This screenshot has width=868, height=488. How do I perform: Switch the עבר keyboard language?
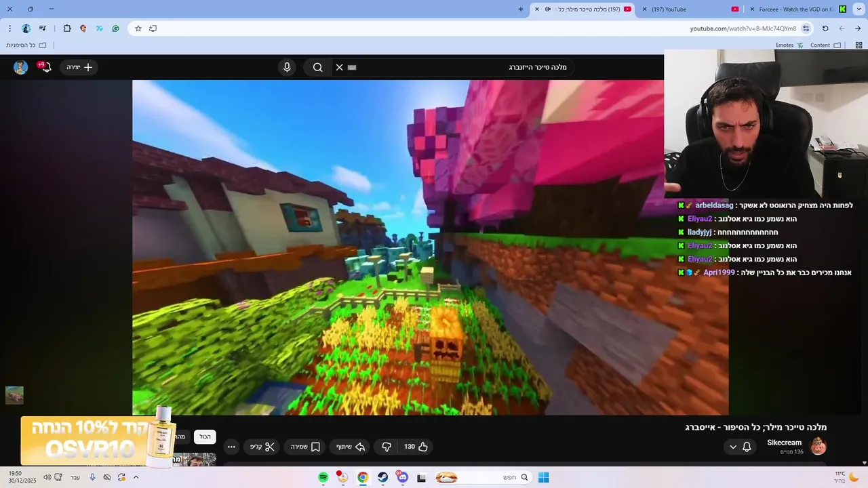coord(75,477)
